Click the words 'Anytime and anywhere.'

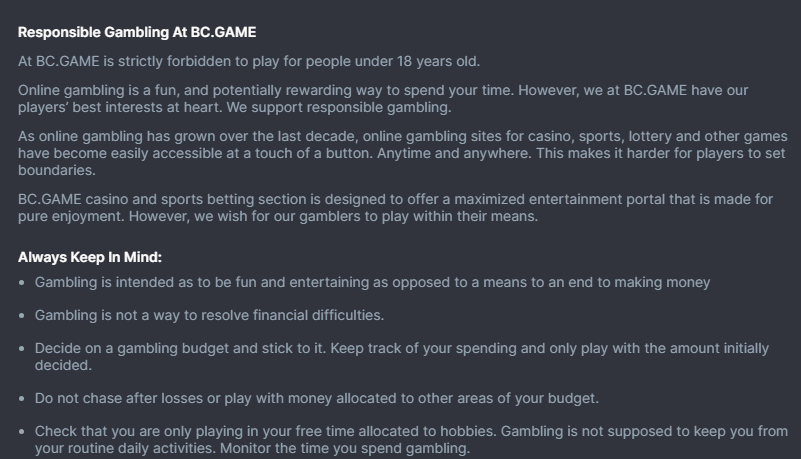coord(454,153)
